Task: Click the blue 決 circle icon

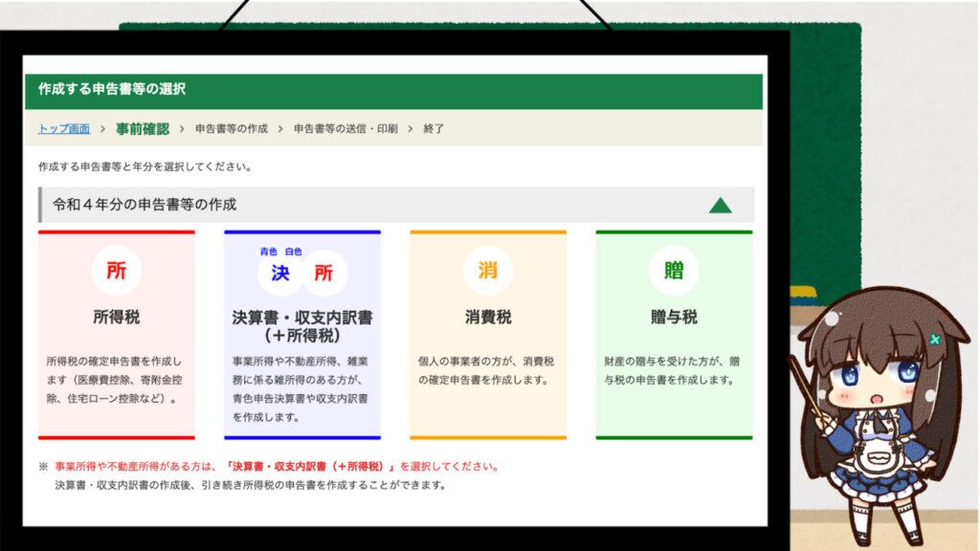Action: click(279, 273)
